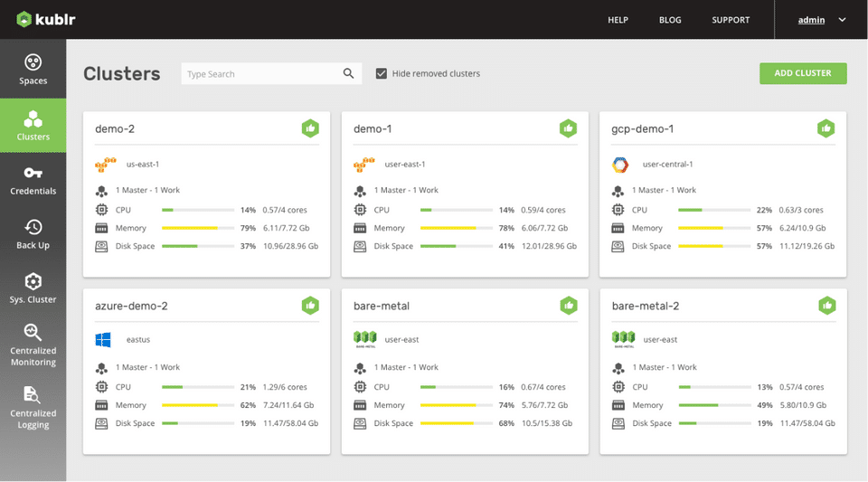The height and width of the screenshot is (482, 868).
Task: Open Centralized Logging in sidebar
Action: (x=33, y=408)
